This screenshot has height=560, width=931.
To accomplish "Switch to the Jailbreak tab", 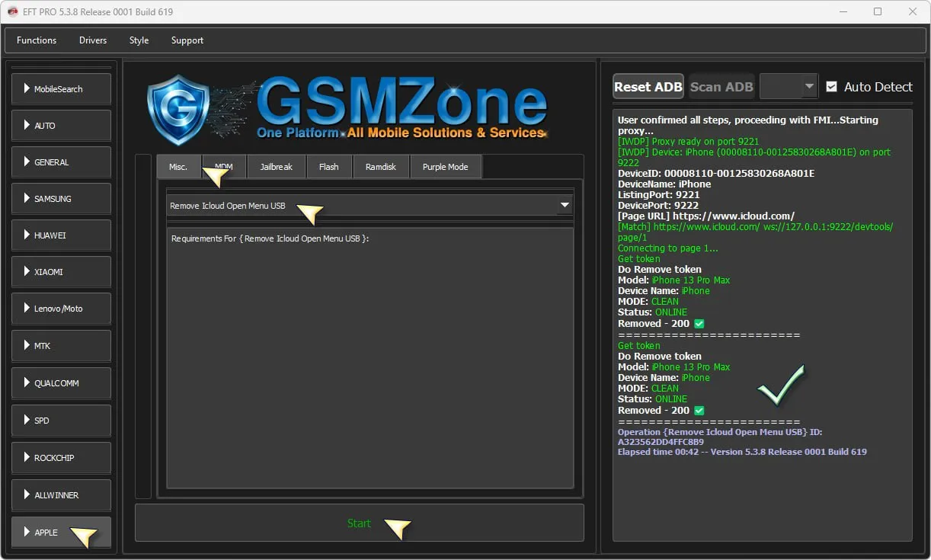I will (276, 167).
